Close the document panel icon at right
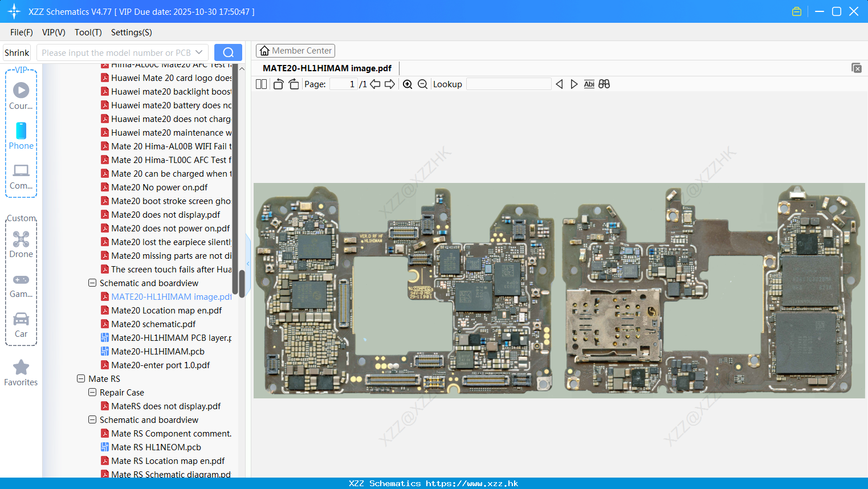The width and height of the screenshot is (868, 489). pos(856,68)
